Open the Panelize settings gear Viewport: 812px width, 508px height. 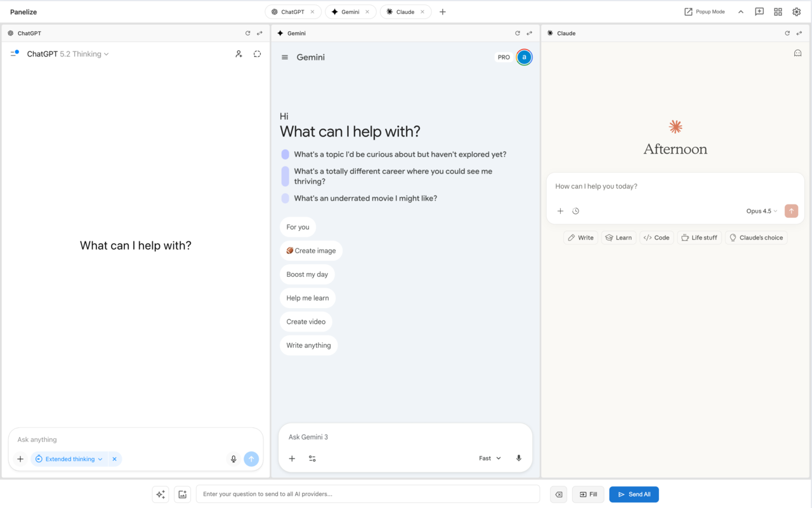click(x=797, y=11)
